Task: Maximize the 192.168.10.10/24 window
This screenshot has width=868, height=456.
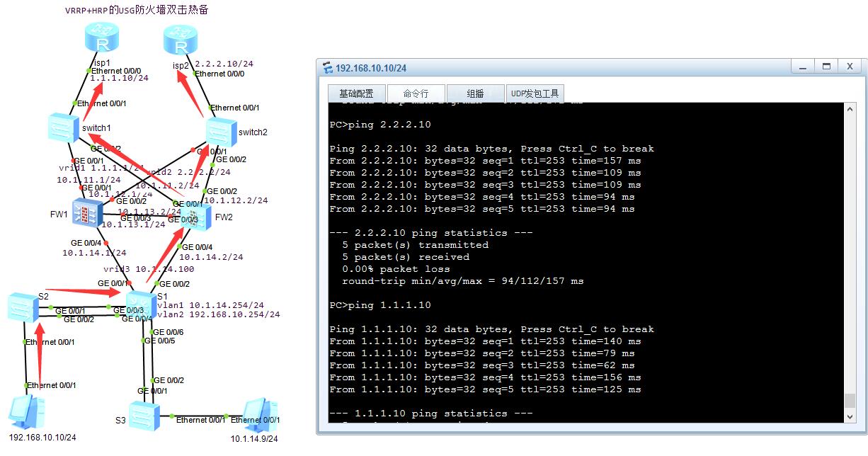Action: pyautogui.click(x=826, y=67)
